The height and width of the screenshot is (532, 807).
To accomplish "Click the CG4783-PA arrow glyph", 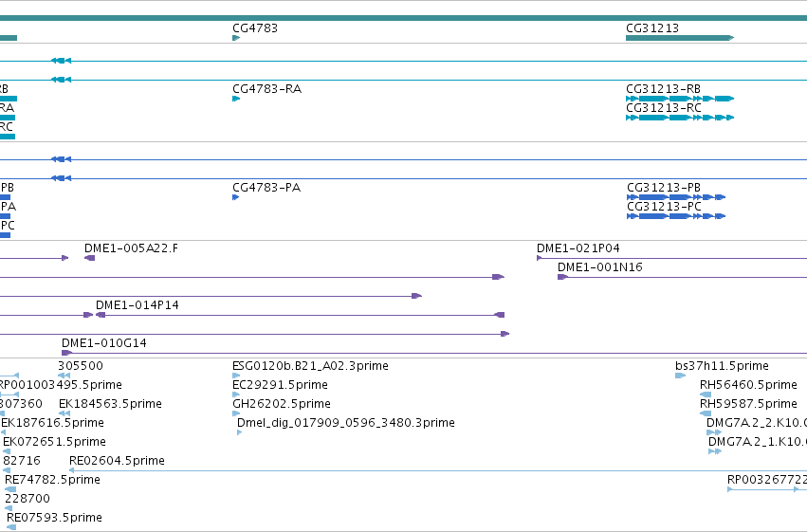I will [x=236, y=197].
